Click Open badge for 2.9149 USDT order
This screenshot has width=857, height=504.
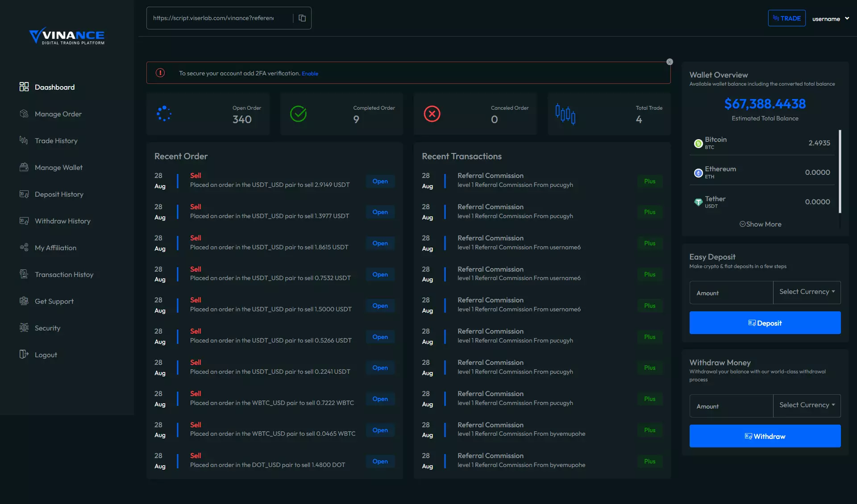(380, 181)
